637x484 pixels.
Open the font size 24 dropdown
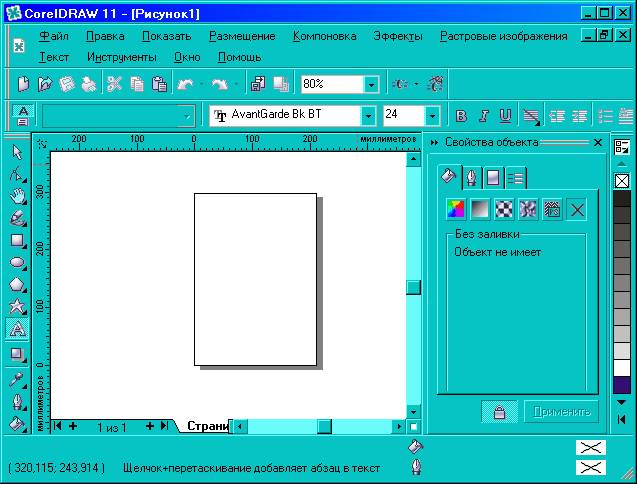click(432, 116)
